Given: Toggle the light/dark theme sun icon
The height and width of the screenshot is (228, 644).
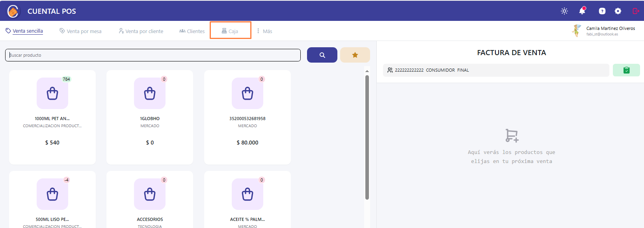Looking at the screenshot, I should tap(564, 11).
